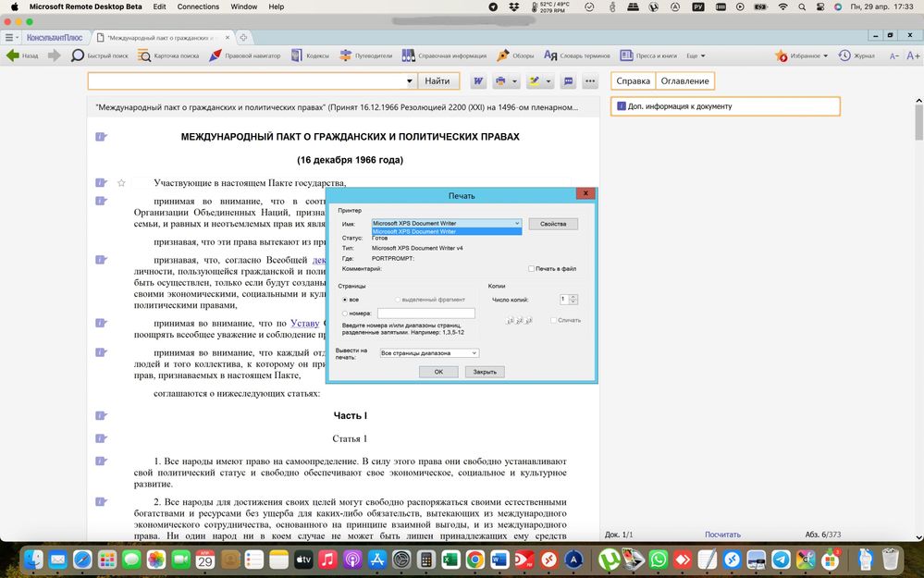Viewport: 924px width, 578px height.
Task: Click the page numbers input field
Action: click(x=426, y=314)
